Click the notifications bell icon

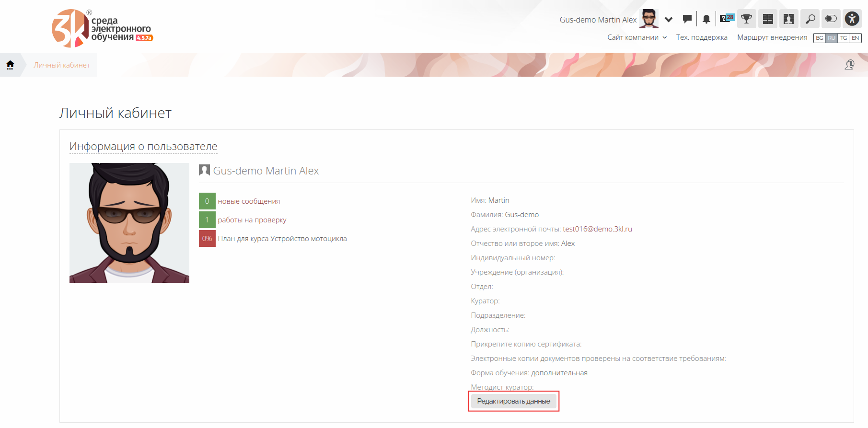706,19
